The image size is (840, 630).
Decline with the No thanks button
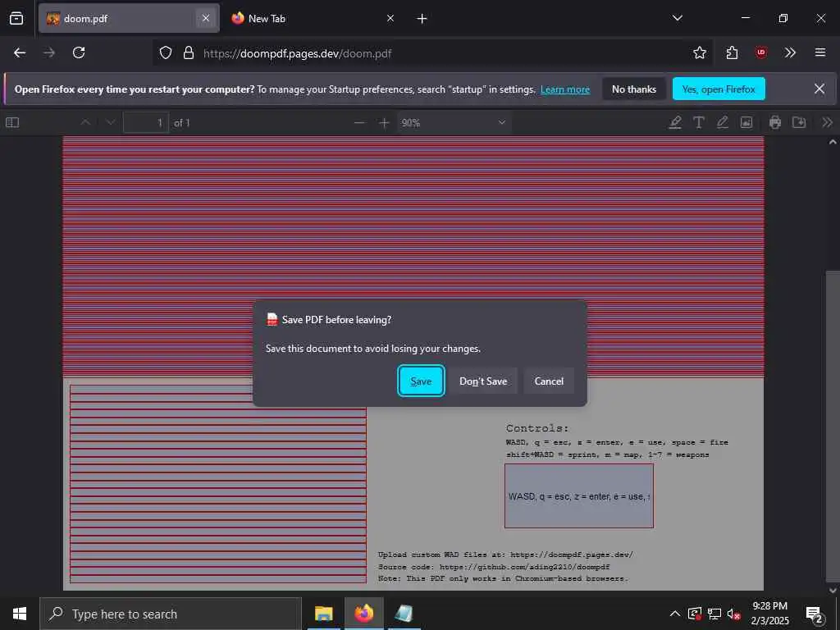tap(634, 89)
